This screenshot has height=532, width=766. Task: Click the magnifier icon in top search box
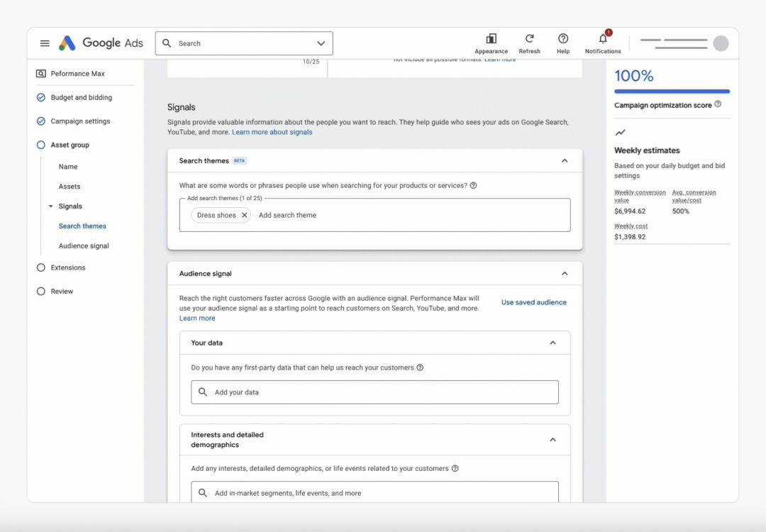click(167, 43)
